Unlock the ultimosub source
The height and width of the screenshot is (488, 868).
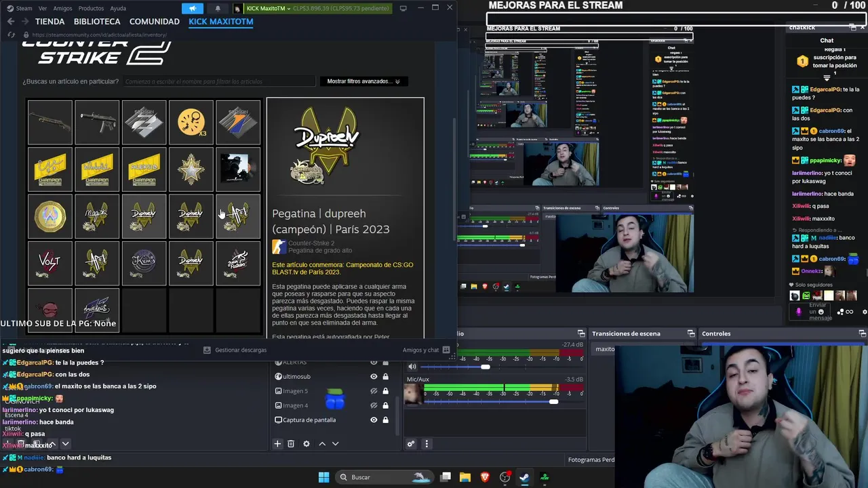[x=385, y=377]
